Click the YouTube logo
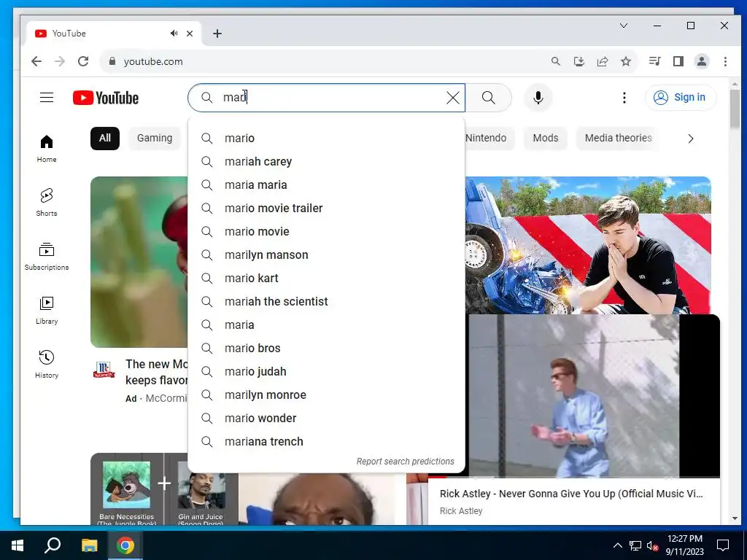747x560 pixels. [106, 98]
